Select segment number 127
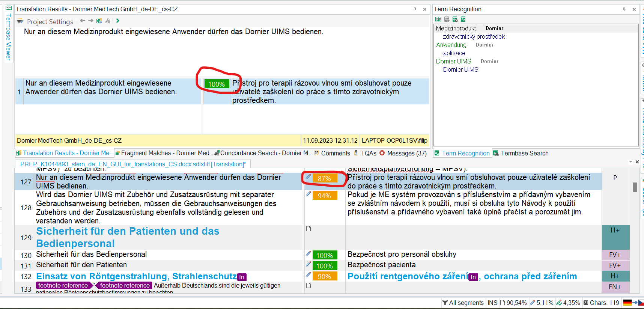 pos(26,182)
